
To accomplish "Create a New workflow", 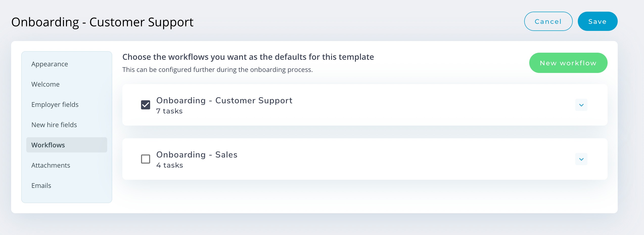I will [x=568, y=63].
